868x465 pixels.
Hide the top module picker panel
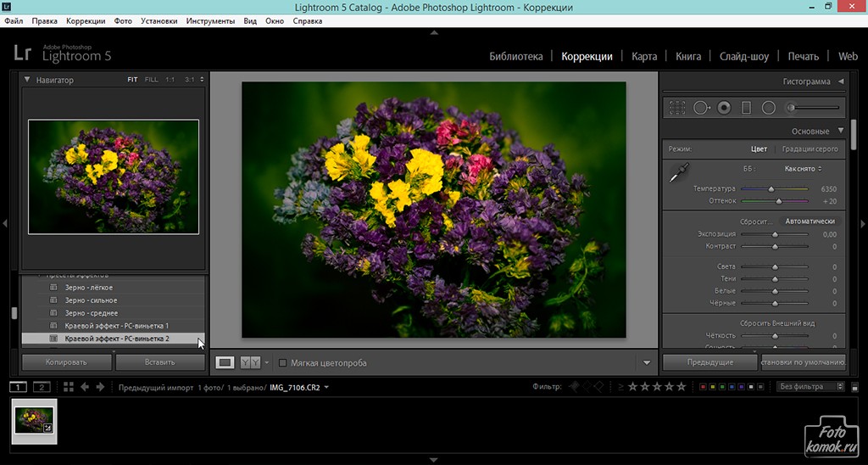434,33
